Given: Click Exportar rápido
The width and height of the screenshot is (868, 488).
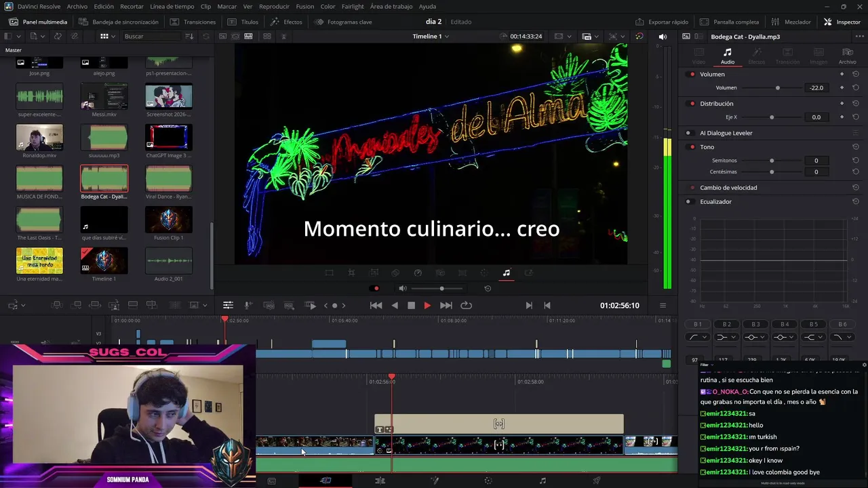Looking at the screenshot, I should pyautogui.click(x=661, y=22).
